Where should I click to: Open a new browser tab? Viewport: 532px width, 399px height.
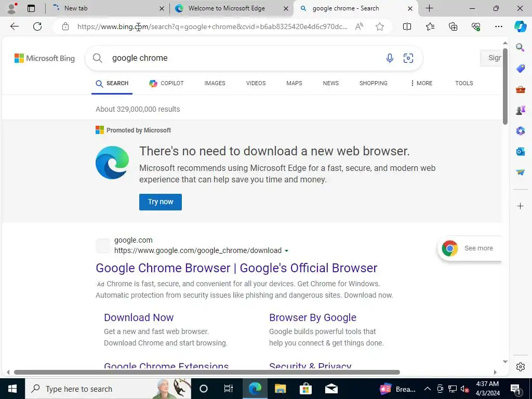[429, 8]
